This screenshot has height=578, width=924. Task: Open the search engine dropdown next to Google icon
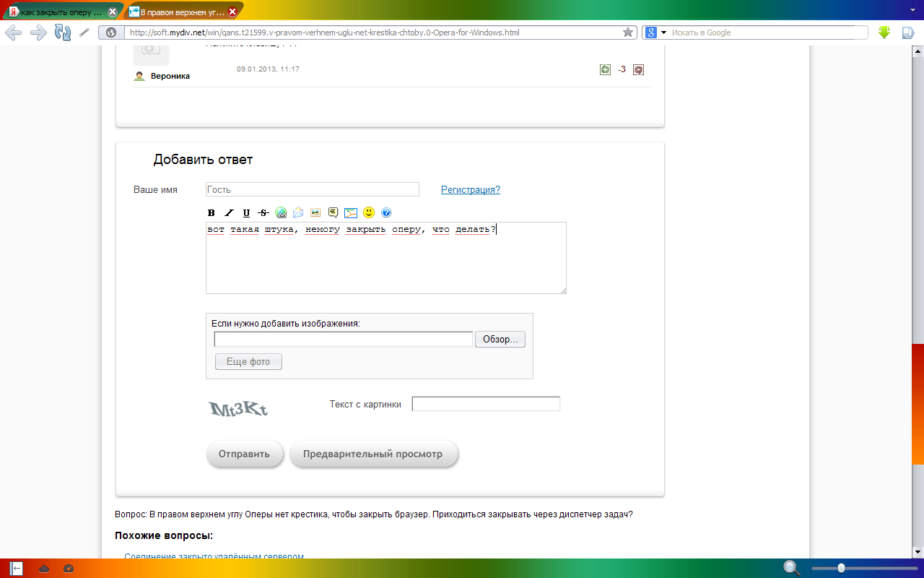662,33
